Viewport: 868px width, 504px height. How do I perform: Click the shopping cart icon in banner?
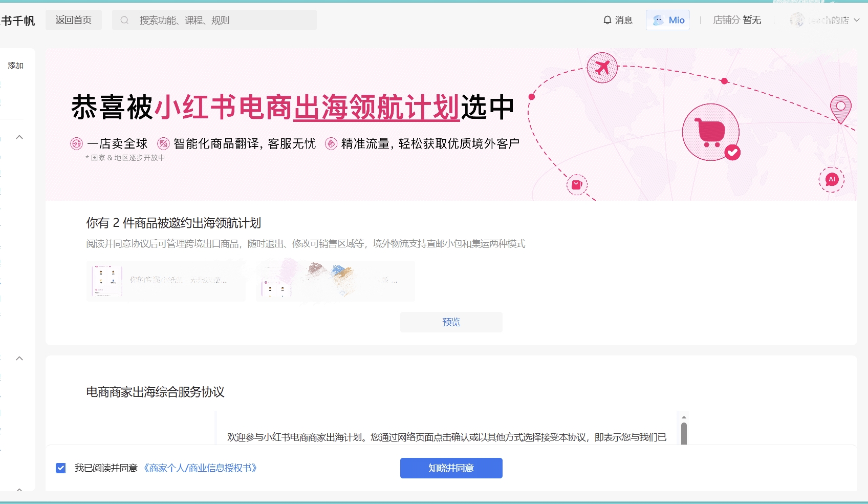[x=710, y=132]
